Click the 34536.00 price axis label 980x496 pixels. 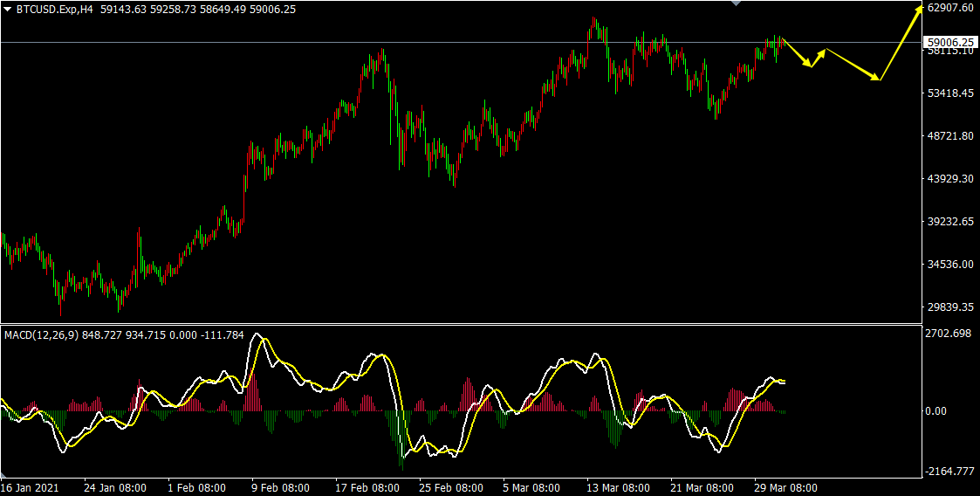point(950,265)
